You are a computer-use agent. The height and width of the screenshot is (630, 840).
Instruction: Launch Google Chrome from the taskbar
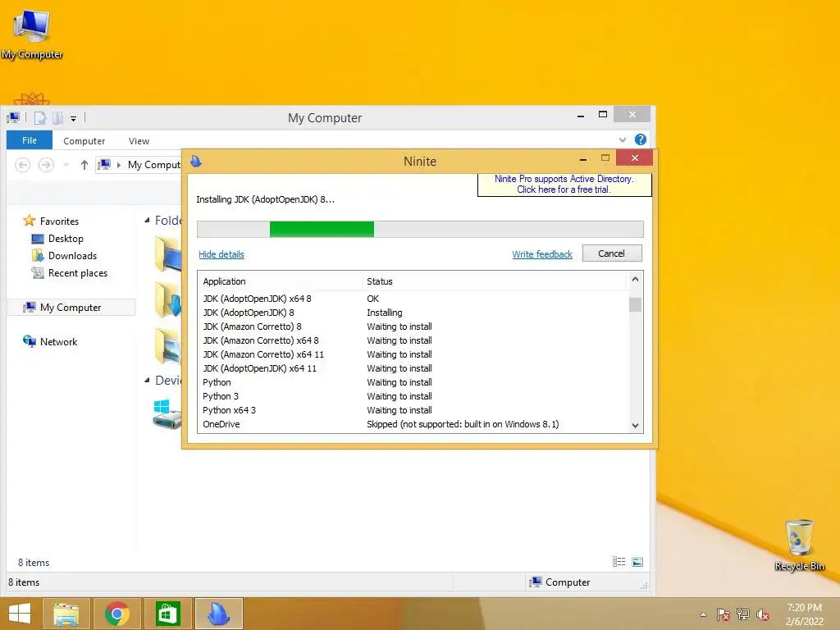(116, 614)
